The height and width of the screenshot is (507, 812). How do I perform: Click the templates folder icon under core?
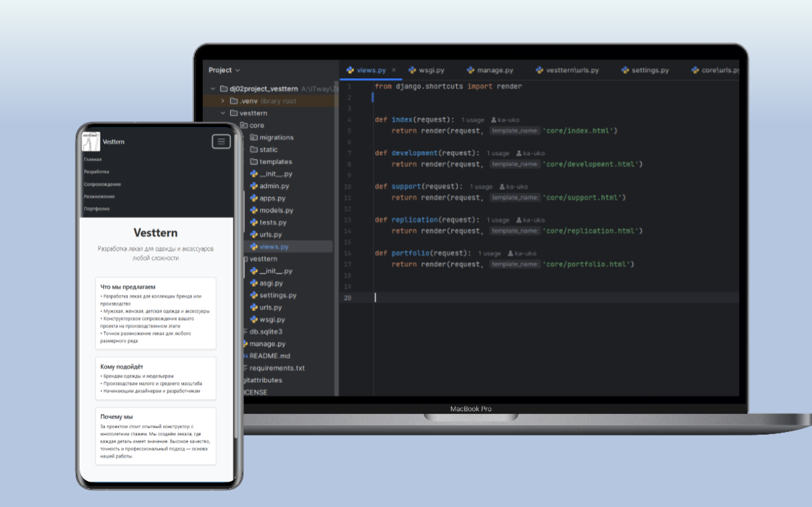(253, 161)
